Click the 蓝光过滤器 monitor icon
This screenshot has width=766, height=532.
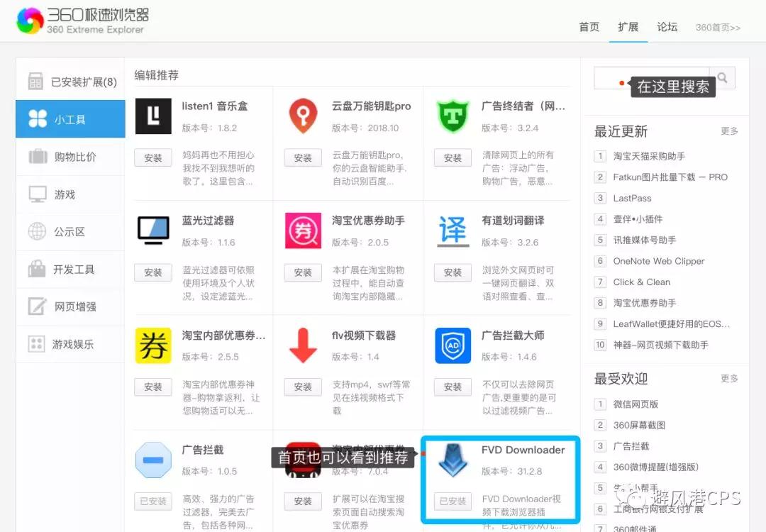153,230
